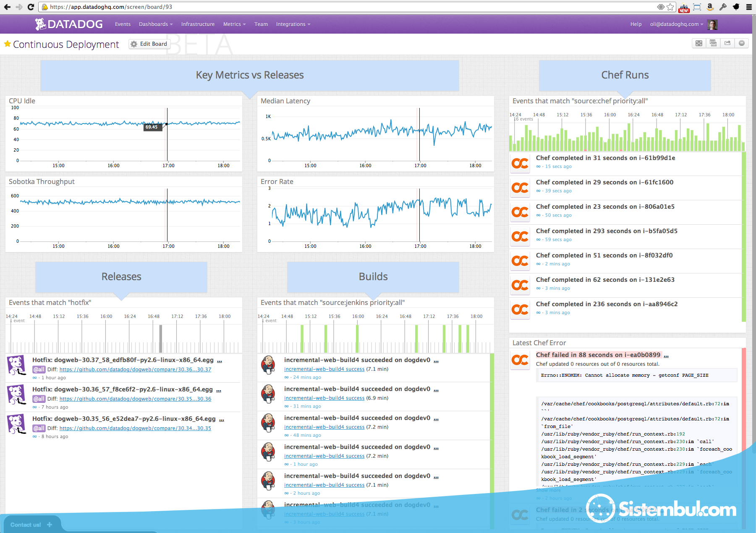756x533 pixels.
Task: Click the Edit Board button
Action: tap(149, 44)
